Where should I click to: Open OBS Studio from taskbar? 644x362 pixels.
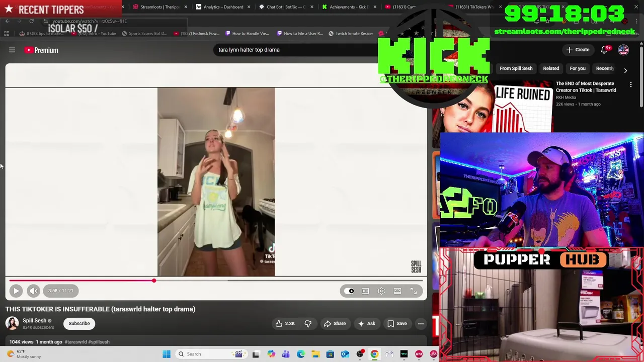tap(360, 354)
